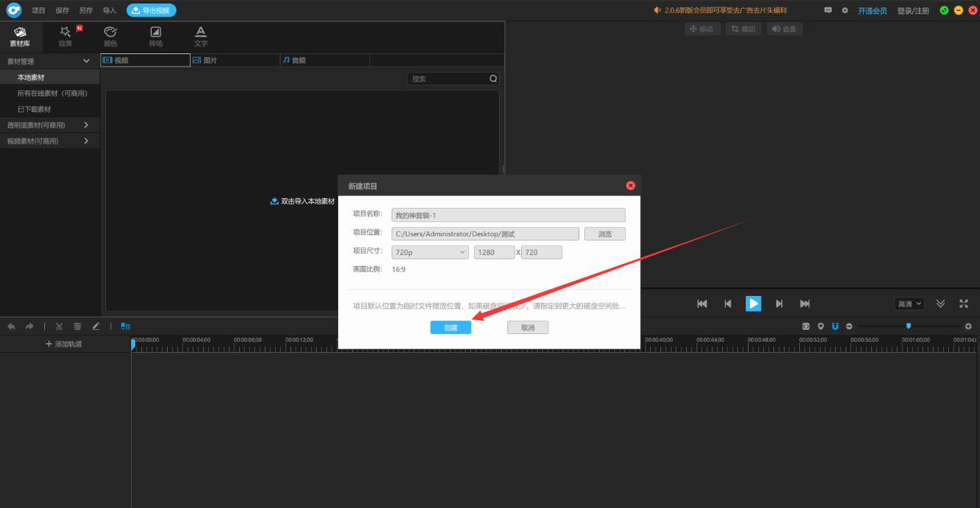Screen dimensions: 980x508
Task: Expand 透明底素材(可商用) section
Action: (x=50, y=125)
